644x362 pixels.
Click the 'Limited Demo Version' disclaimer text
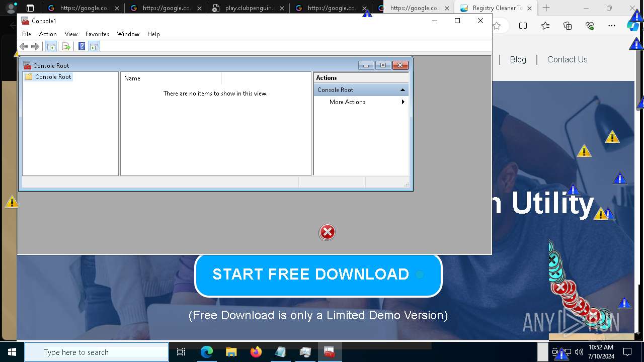pyautogui.click(x=318, y=315)
